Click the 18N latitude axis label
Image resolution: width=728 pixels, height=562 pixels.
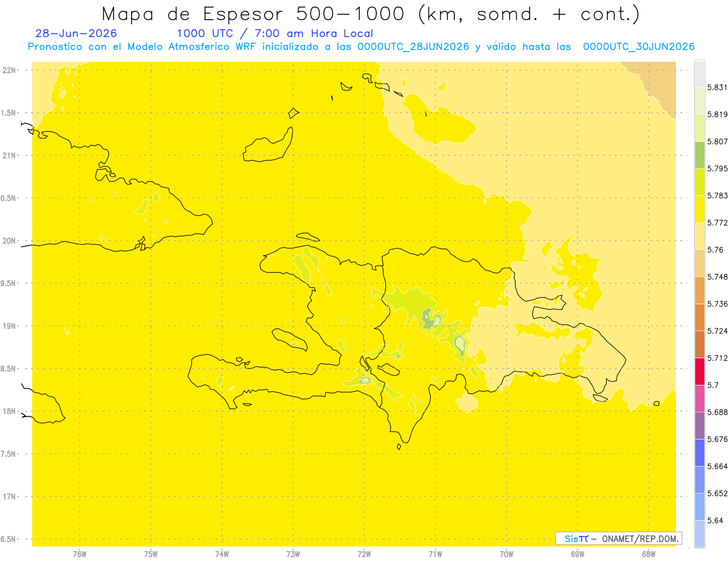pyautogui.click(x=10, y=412)
